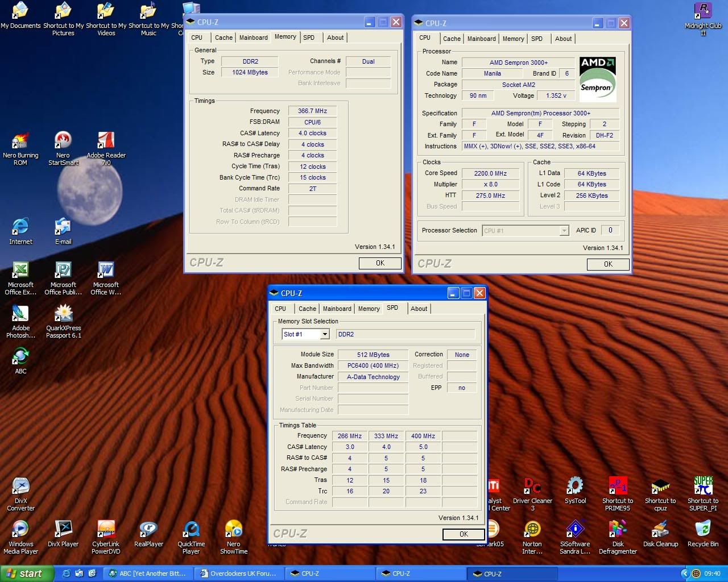The image size is (728, 582).
Task: Click Internet Explorer quick launch icon
Action: (67, 573)
